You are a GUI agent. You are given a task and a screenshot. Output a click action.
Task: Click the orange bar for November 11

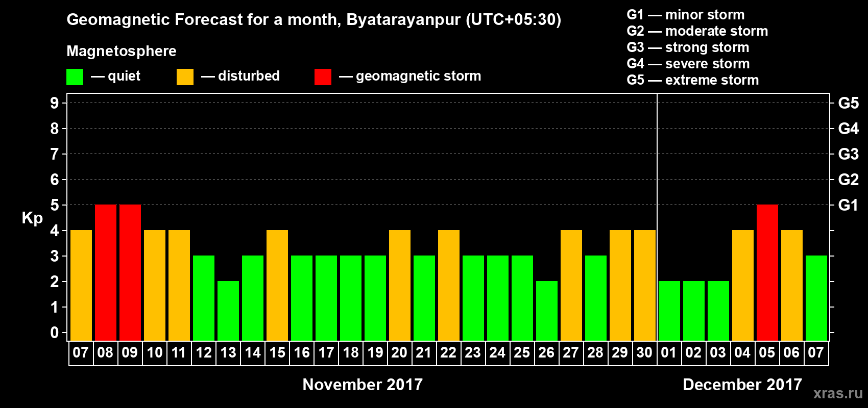pos(179,286)
